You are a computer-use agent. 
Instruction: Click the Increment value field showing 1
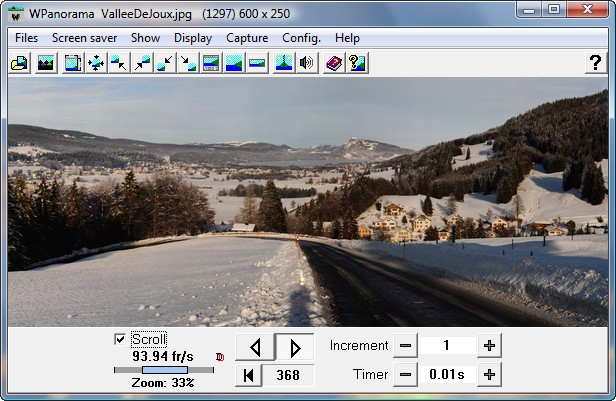[447, 346]
